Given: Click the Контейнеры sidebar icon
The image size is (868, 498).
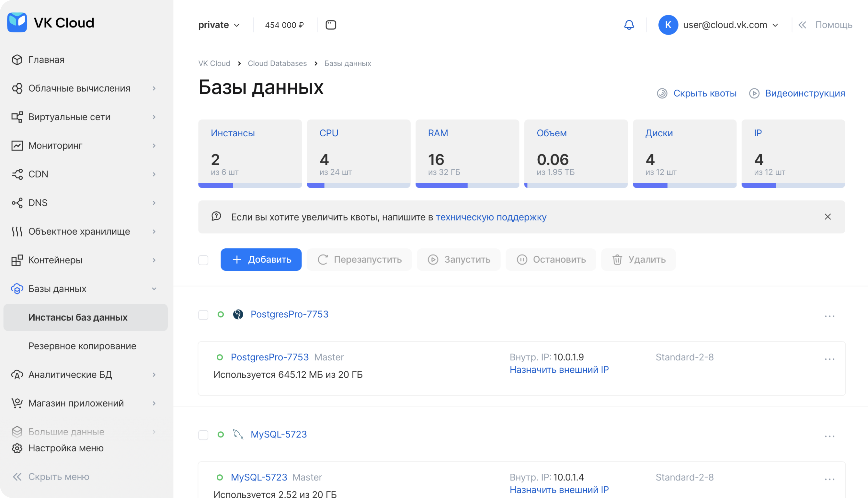Looking at the screenshot, I should coord(17,260).
